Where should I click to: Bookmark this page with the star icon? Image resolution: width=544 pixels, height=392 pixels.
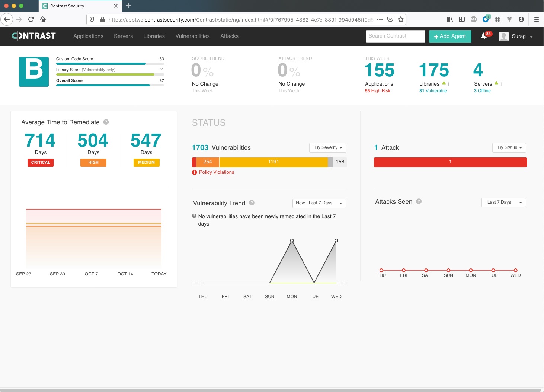click(401, 19)
